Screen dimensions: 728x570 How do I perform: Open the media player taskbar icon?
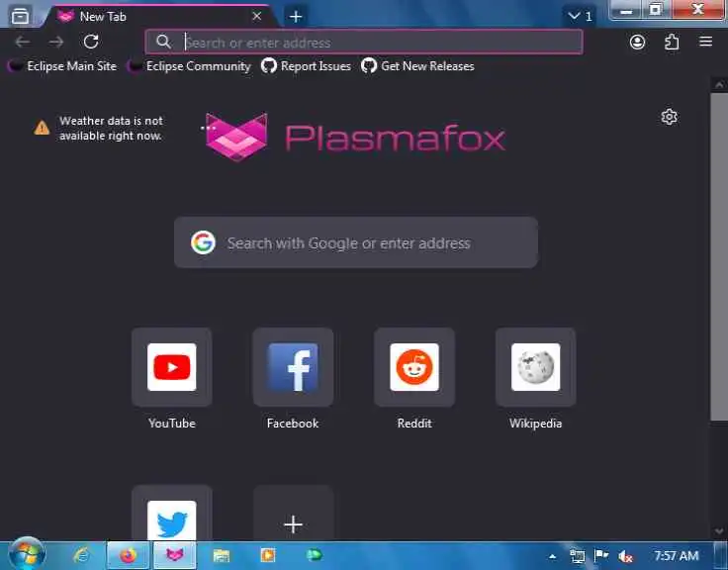point(267,555)
